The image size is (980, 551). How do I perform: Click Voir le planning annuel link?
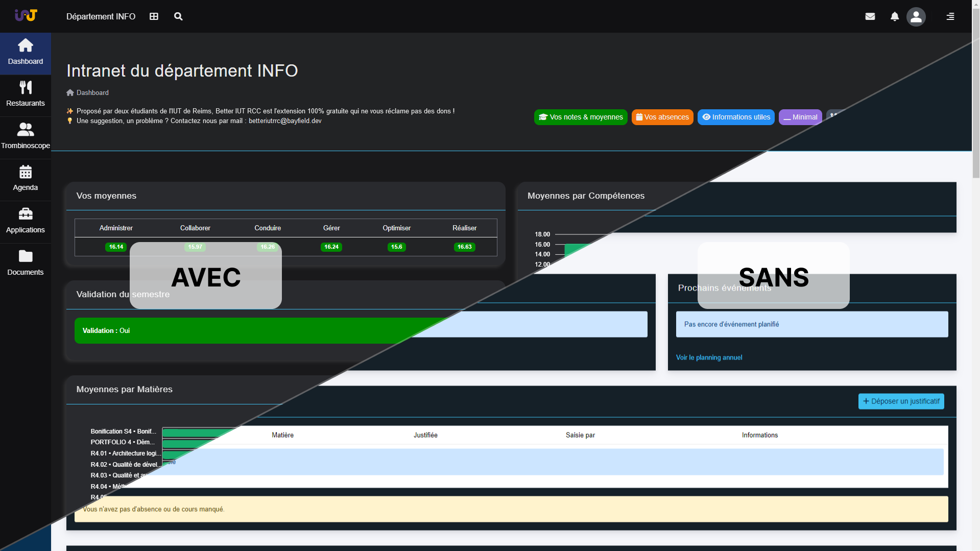(x=709, y=357)
